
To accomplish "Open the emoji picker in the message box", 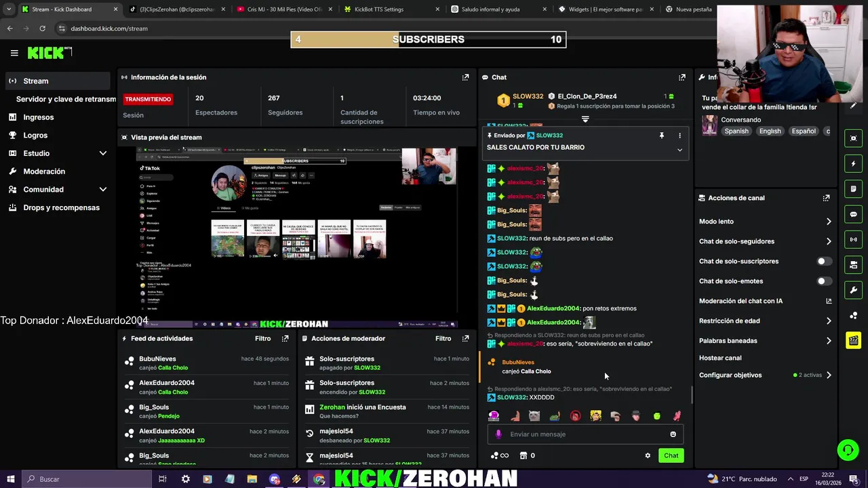I will pyautogui.click(x=673, y=434).
